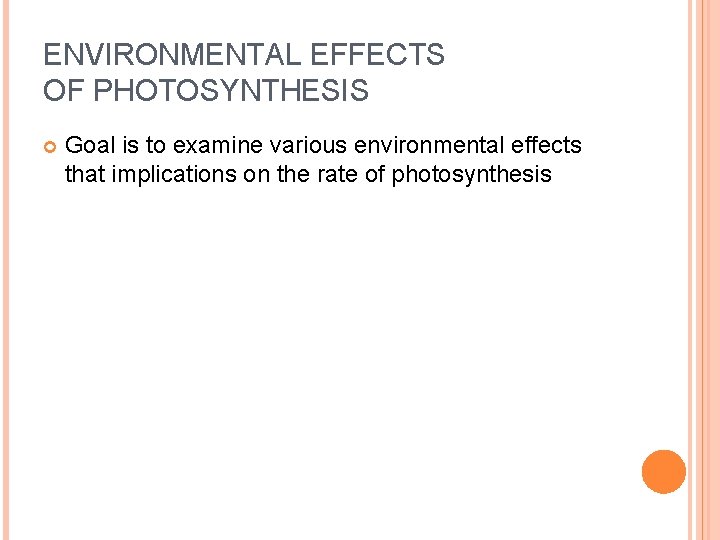The height and width of the screenshot is (540, 720).
Task: Click lowercase environmental in the bullet text
Action: (x=427, y=146)
